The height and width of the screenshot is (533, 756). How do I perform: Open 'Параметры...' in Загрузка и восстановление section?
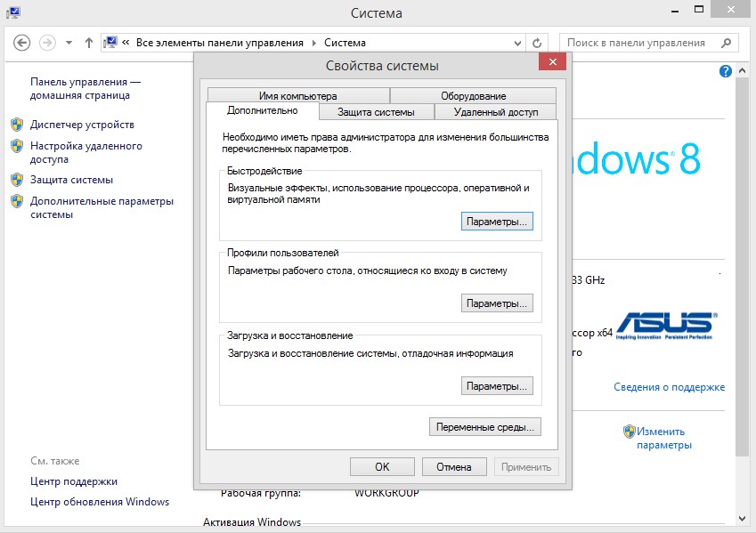(497, 386)
